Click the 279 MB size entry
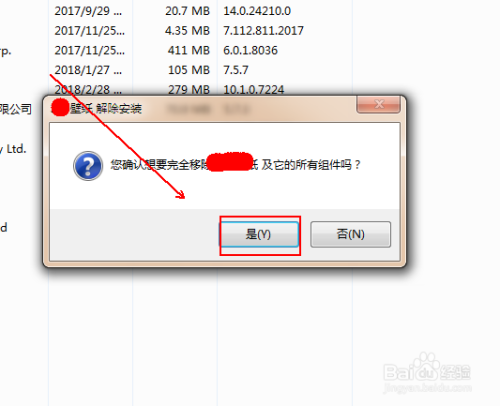500x406 pixels. 189,89
